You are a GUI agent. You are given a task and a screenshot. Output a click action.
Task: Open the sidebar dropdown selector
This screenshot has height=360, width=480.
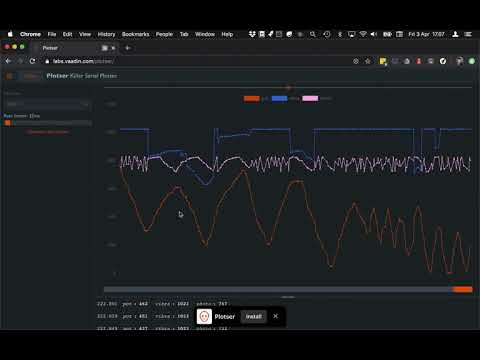click(x=47, y=104)
